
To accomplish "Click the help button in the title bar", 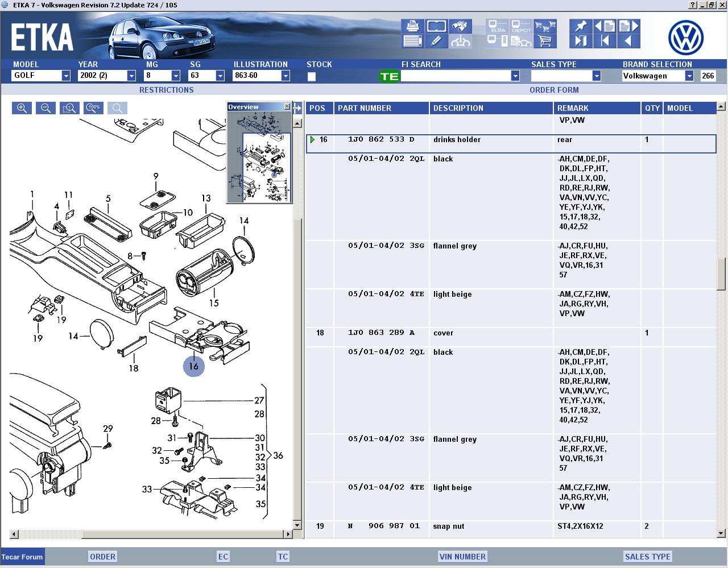I will (x=693, y=5).
